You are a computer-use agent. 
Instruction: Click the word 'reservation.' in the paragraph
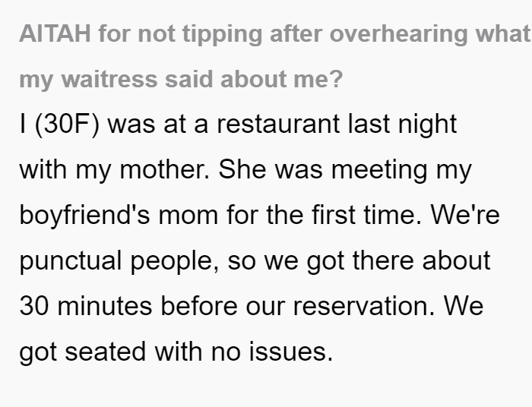[364, 306]
